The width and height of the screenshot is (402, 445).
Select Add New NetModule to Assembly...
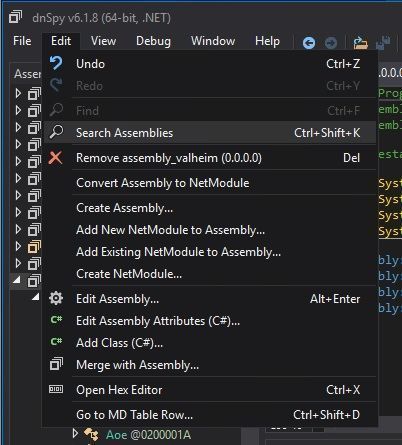point(210,230)
